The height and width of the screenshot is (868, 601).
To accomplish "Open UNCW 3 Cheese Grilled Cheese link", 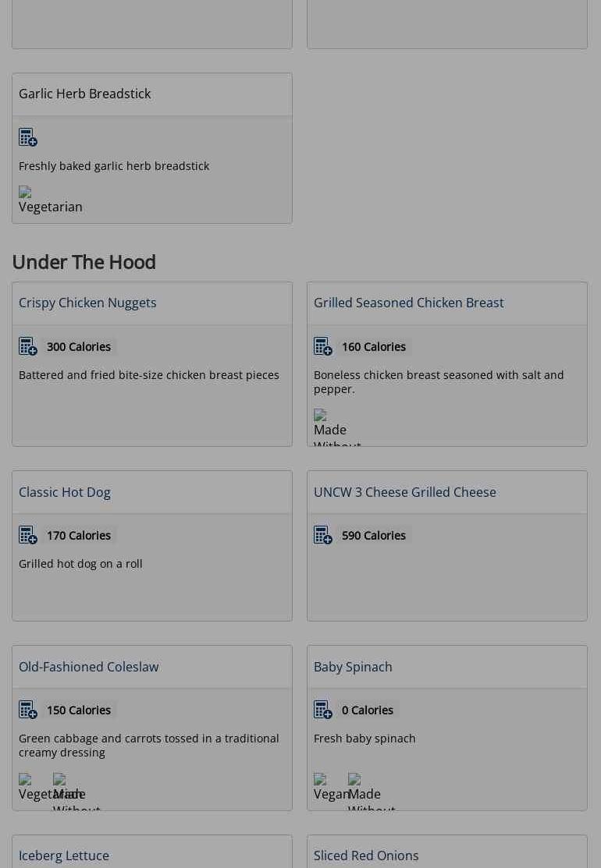I will tap(404, 492).
